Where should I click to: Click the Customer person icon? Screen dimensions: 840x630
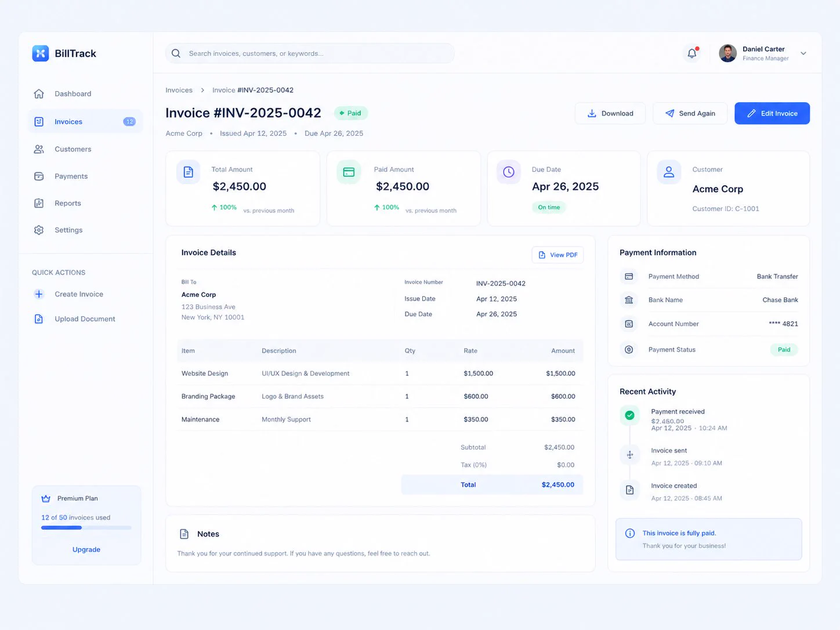click(669, 172)
